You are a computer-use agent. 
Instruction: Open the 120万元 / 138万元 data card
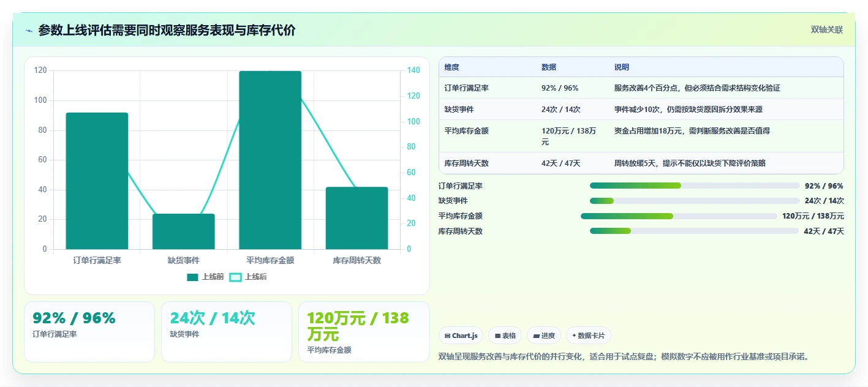click(364, 332)
